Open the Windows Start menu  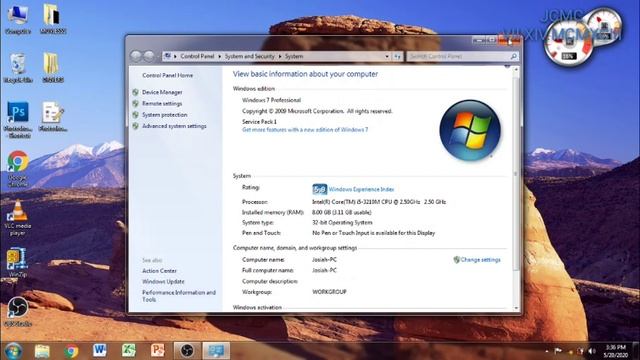pyautogui.click(x=13, y=351)
